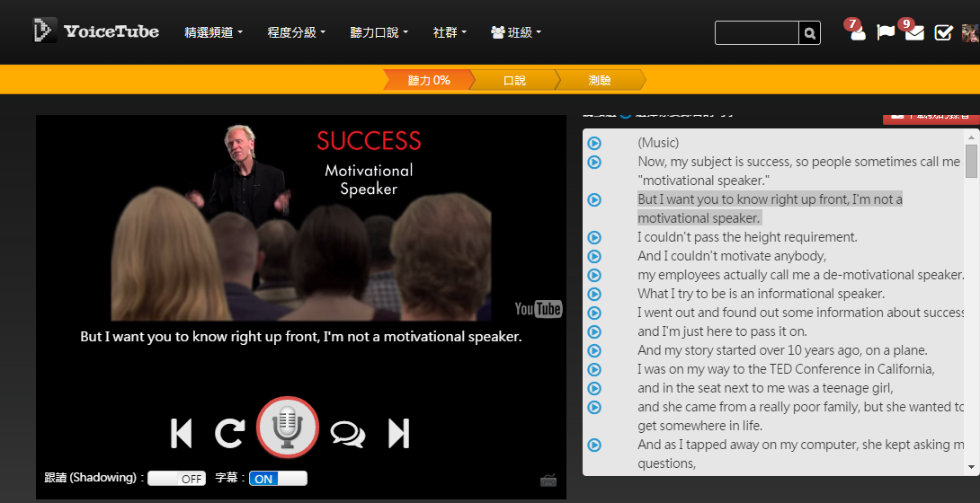
Task: Open mail inbox with 9 unread
Action: [x=914, y=32]
